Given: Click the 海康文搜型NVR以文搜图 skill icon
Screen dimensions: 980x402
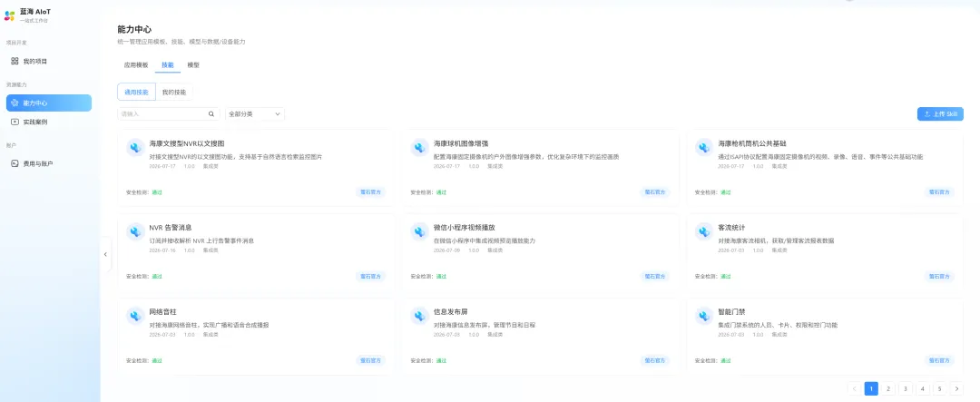Looking at the screenshot, I should click(135, 147).
